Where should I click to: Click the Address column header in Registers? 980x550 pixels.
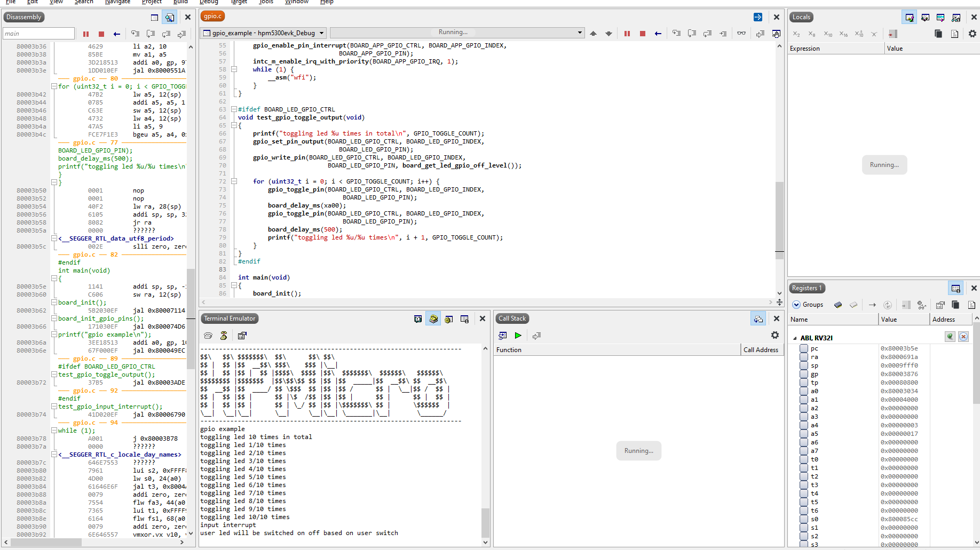pos(950,320)
